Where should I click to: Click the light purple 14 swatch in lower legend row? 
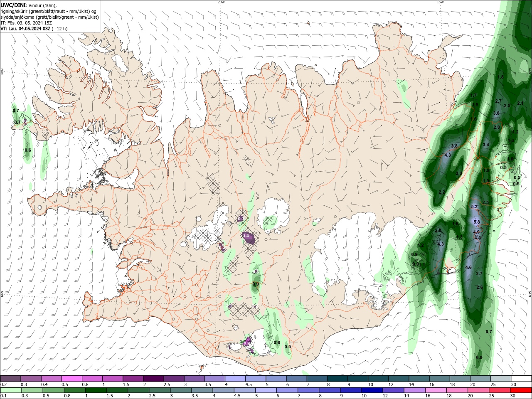tap(414, 390)
